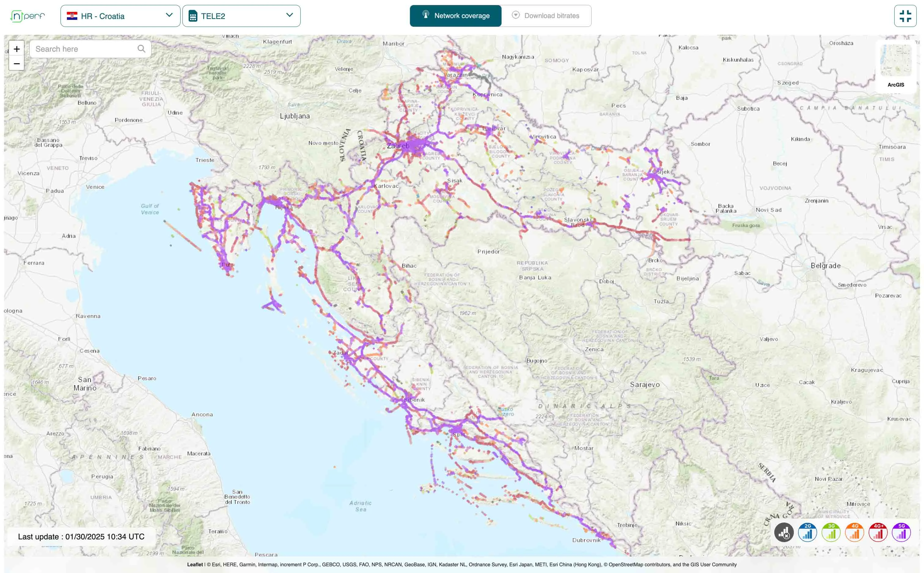Toggle the 4G+ coverage layer icon
Screen dimensions: 924x573
878,532
